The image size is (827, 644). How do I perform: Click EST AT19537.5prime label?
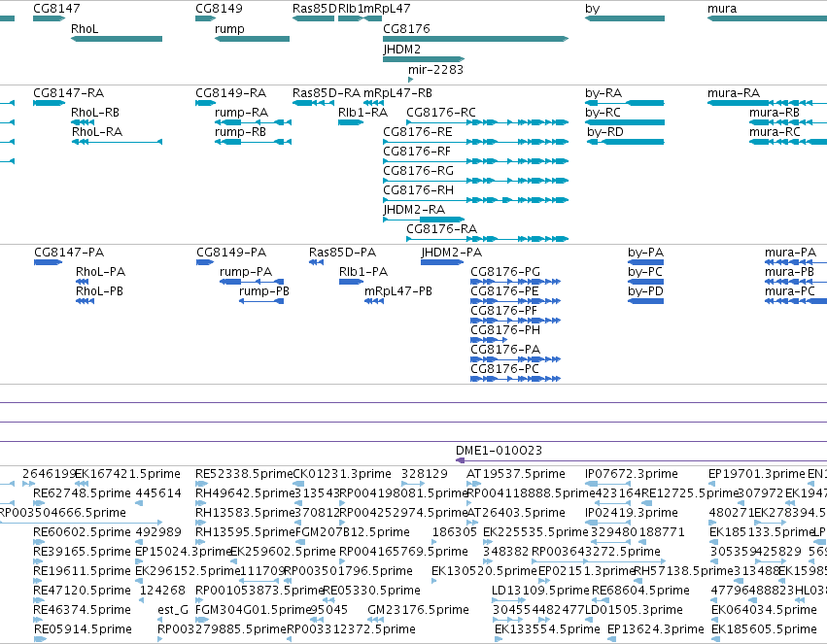pyautogui.click(x=516, y=474)
